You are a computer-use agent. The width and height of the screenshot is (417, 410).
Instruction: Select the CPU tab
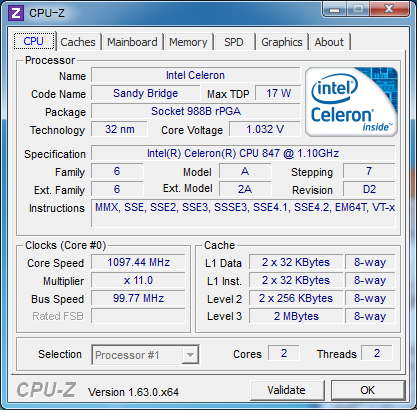click(34, 41)
